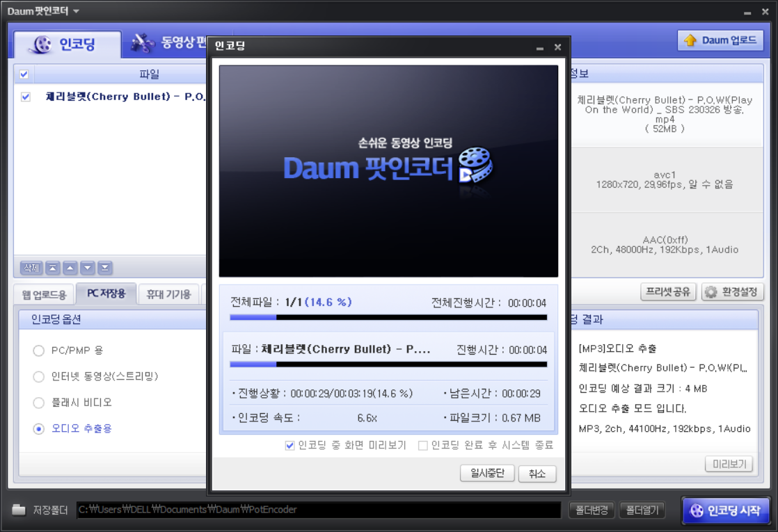This screenshot has width=778, height=532.
Task: Click the 파일 column header
Action: (x=149, y=74)
